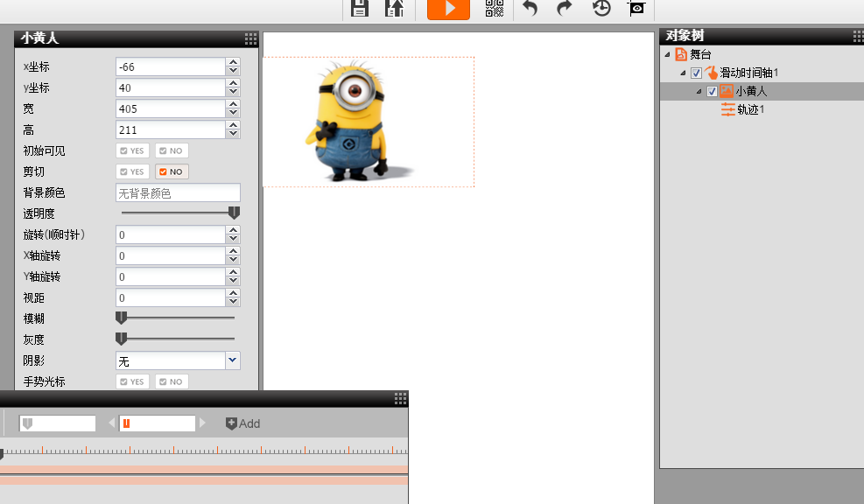
Task: Click the 模糊 blur slider handle
Action: click(x=121, y=318)
